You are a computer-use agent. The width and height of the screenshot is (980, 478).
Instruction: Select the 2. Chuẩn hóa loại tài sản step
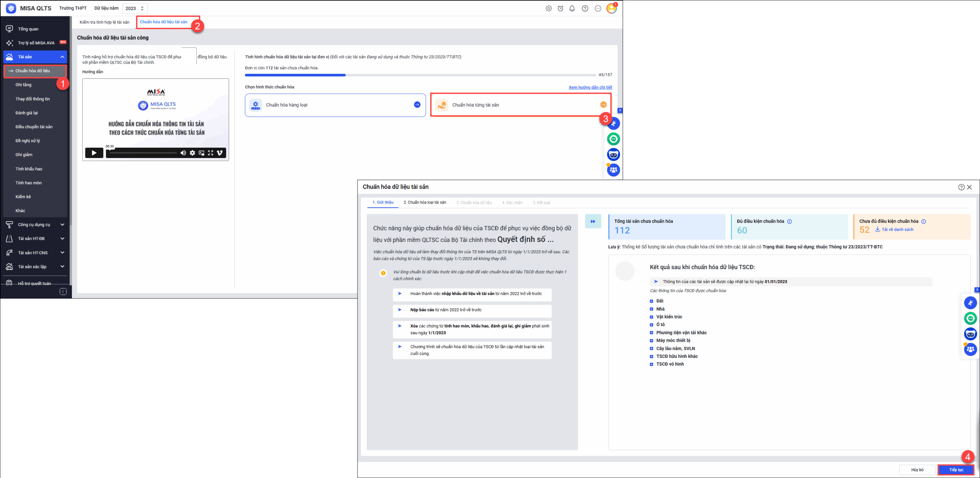[425, 202]
